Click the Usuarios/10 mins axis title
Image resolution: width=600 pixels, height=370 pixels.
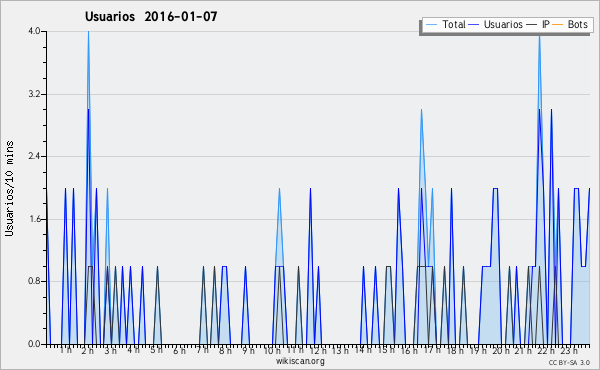[9, 189]
